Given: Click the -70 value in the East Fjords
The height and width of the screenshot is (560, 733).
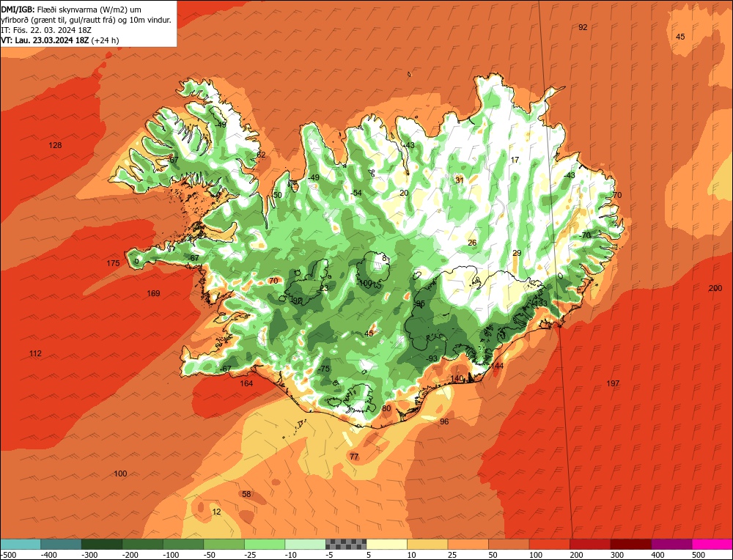Looking at the screenshot, I should click(585, 235).
